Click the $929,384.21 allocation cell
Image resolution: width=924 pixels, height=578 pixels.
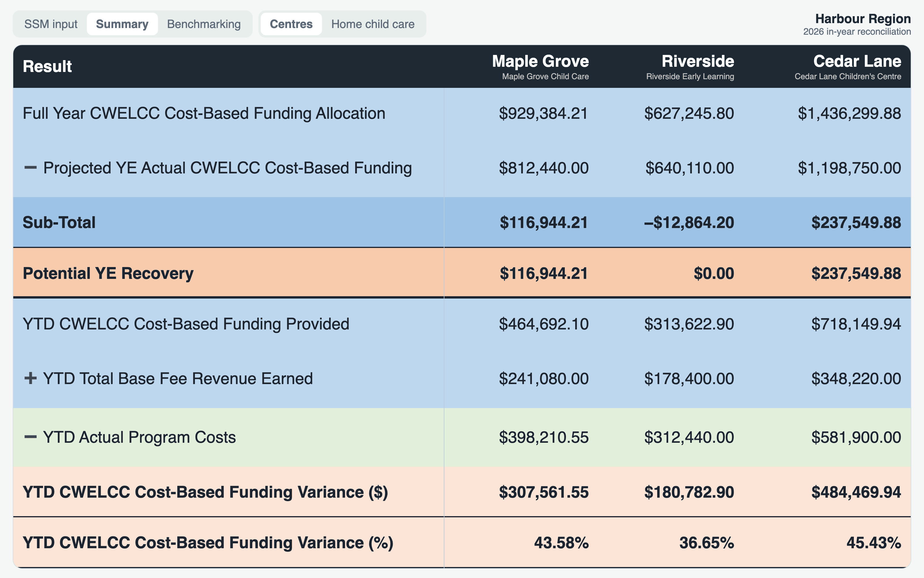click(x=544, y=114)
